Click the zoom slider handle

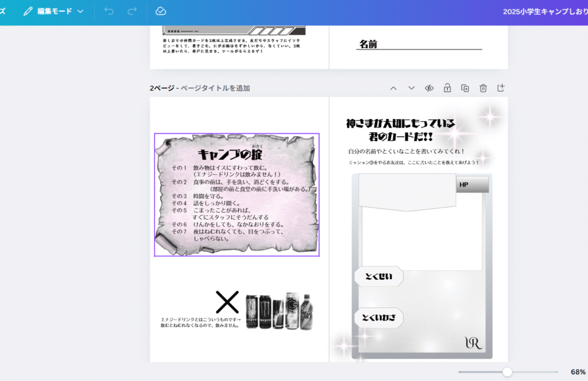tap(507, 372)
